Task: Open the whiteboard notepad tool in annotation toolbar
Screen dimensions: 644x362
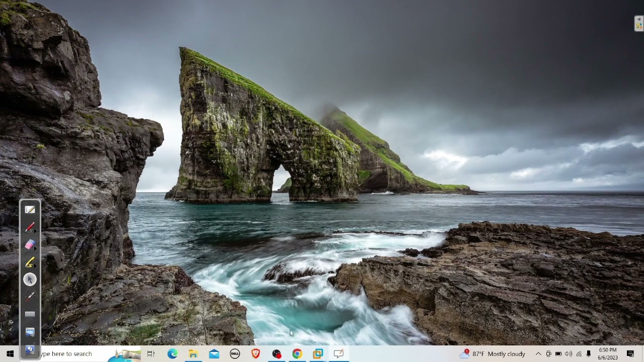Action: pyautogui.click(x=30, y=210)
